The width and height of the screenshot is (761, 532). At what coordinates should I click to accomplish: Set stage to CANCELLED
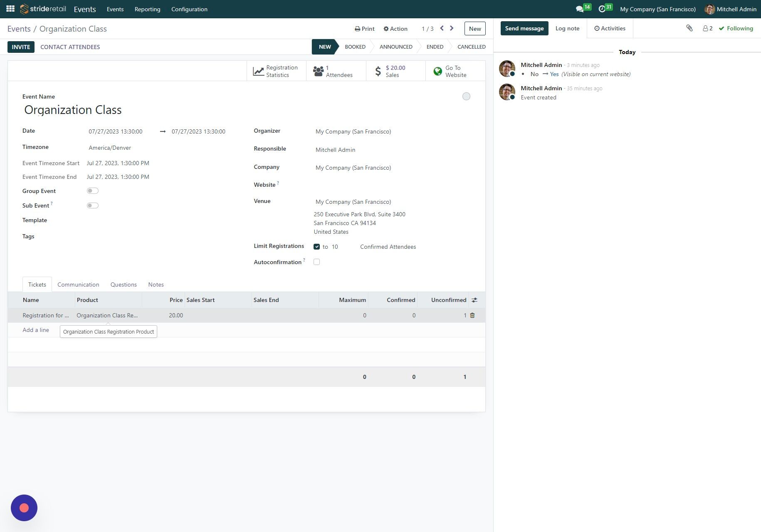[471, 47]
